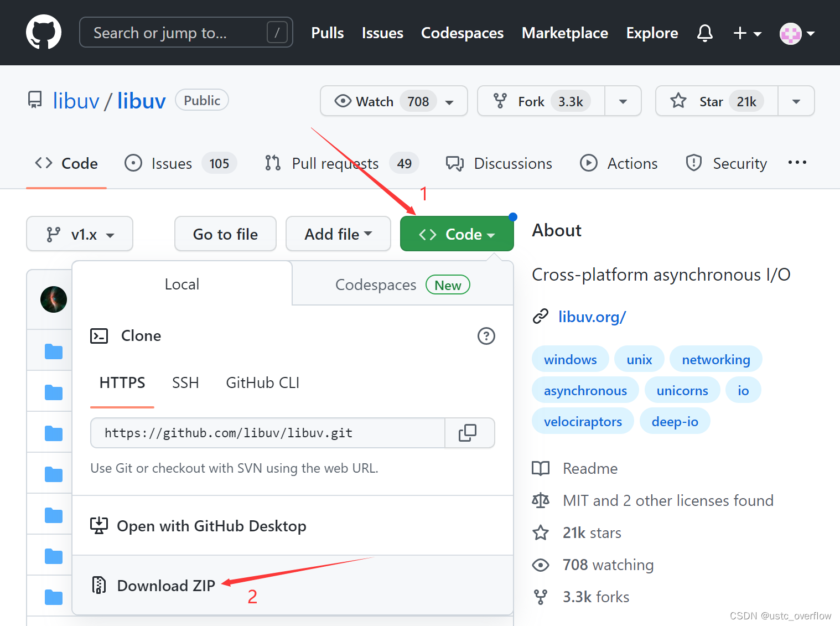Expand the Fork options dropdown arrow

(x=623, y=102)
